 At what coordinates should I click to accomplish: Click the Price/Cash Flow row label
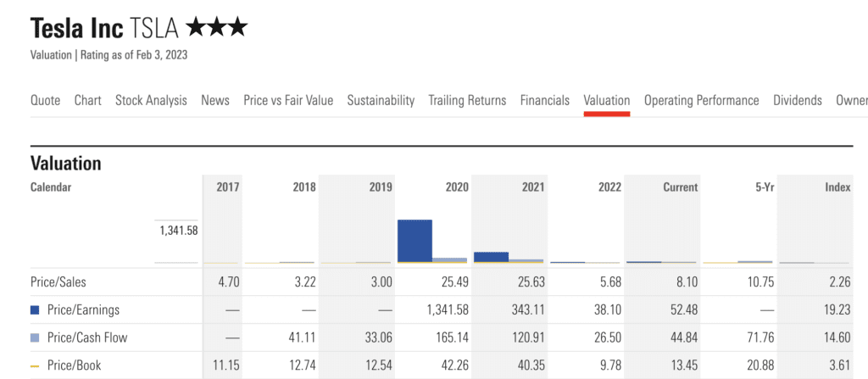[x=87, y=337]
